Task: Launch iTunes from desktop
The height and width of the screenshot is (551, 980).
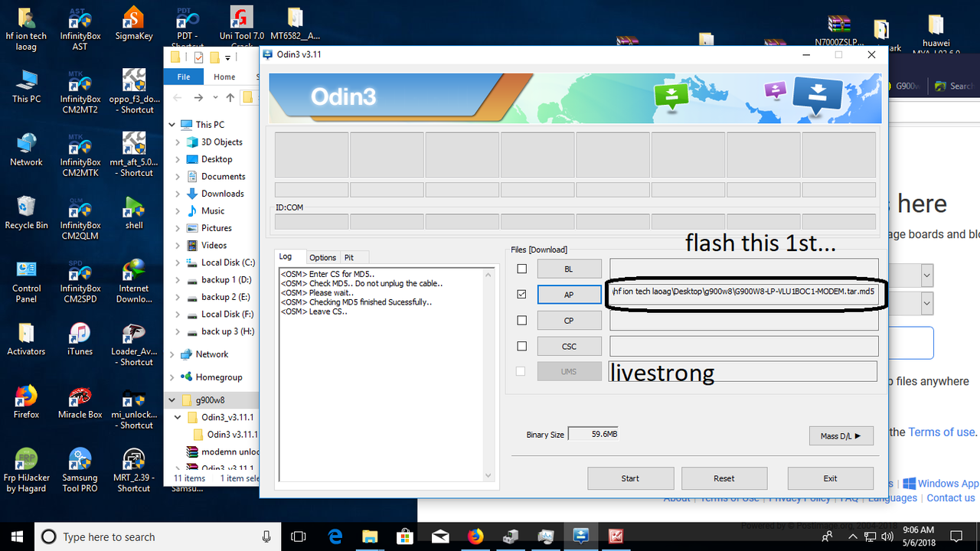Action: point(80,339)
